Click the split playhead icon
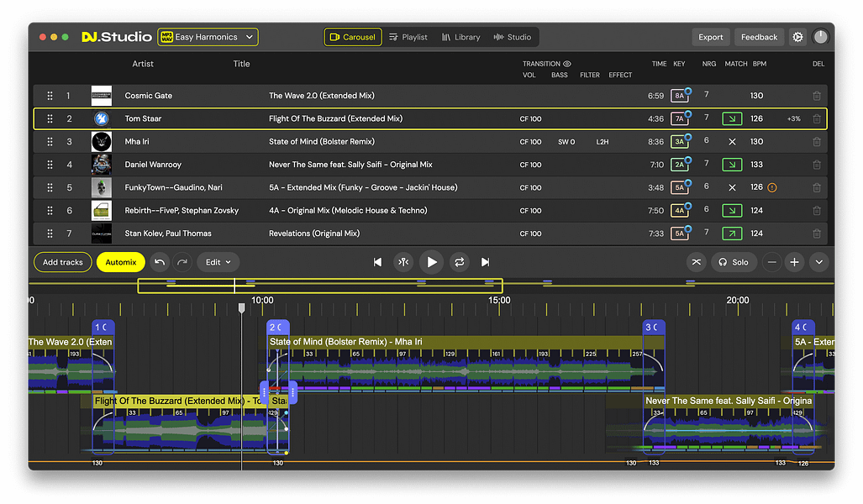863x504 pixels. point(404,262)
